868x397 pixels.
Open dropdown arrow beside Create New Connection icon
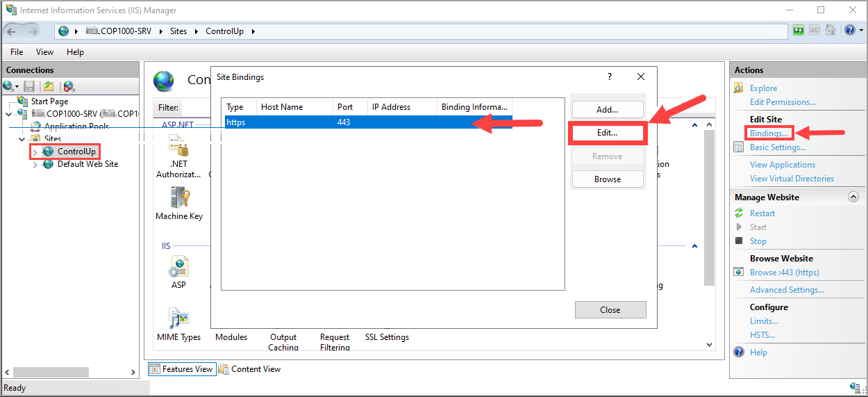pos(17,87)
